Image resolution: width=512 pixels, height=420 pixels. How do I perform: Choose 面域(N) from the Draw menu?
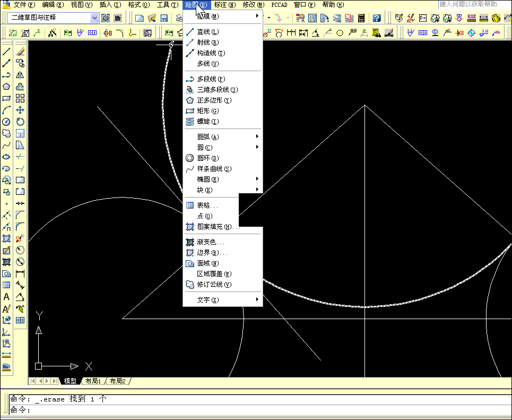[223, 263]
